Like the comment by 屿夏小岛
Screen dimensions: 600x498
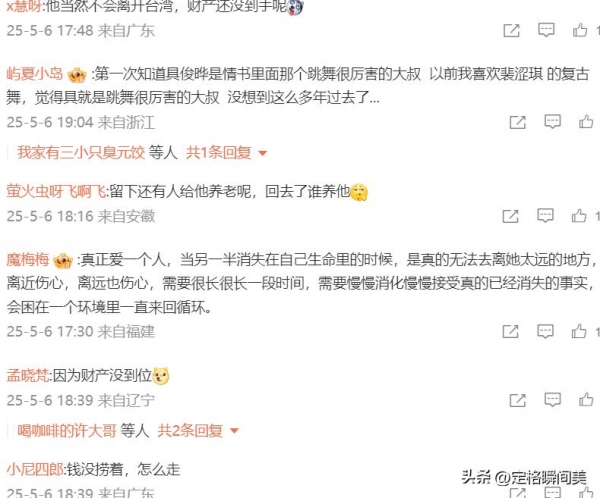click(586, 122)
